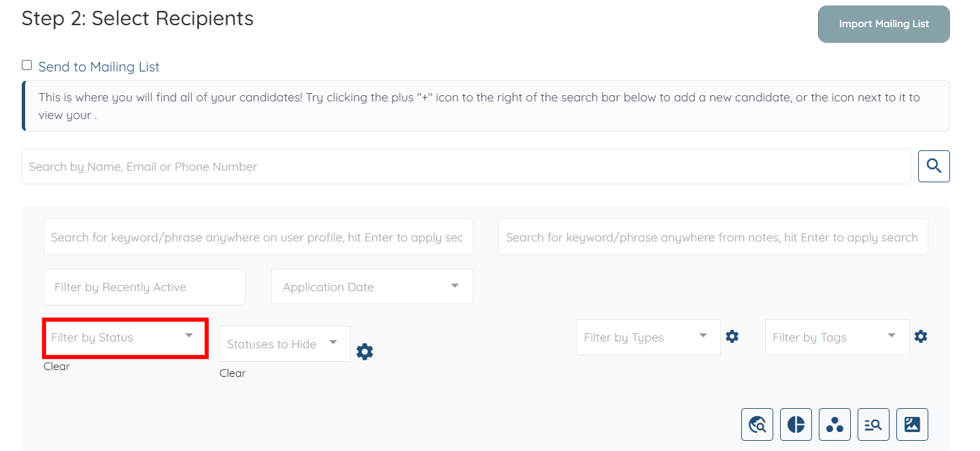Click the three-dots cluster icon
This screenshot has width=980, height=451.
pyautogui.click(x=834, y=424)
